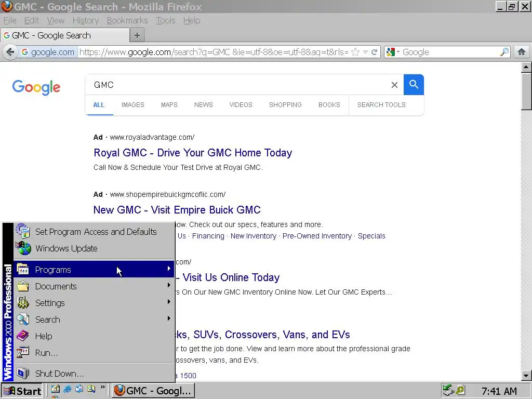Reload the page with the refresh icon
Viewport: 532px width, 399px height.
pos(375,52)
